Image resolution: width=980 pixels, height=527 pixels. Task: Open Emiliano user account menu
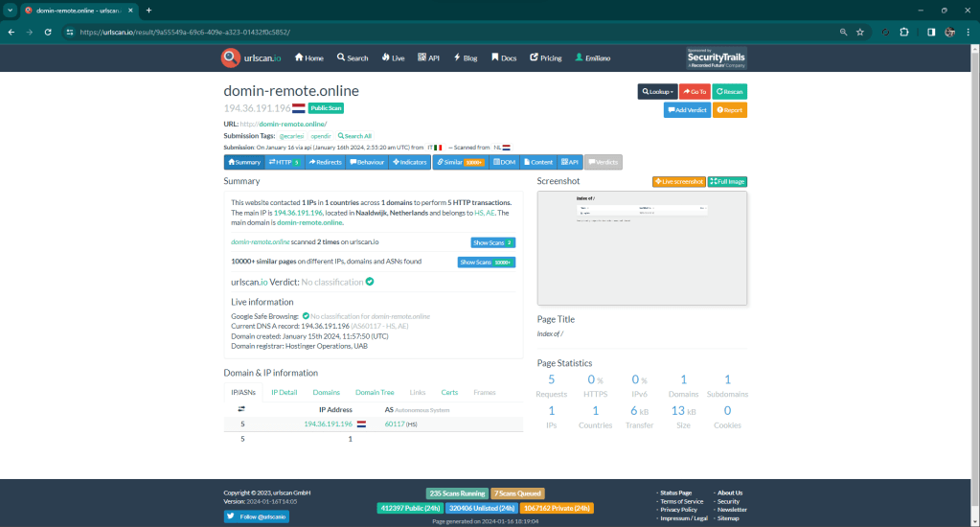tap(592, 57)
